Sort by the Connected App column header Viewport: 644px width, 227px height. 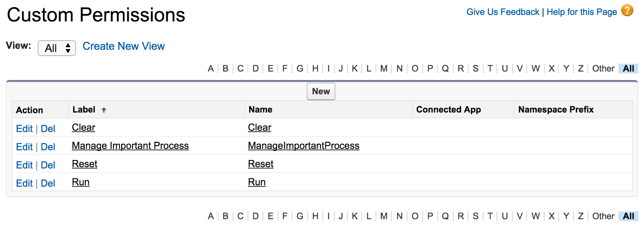tap(448, 110)
